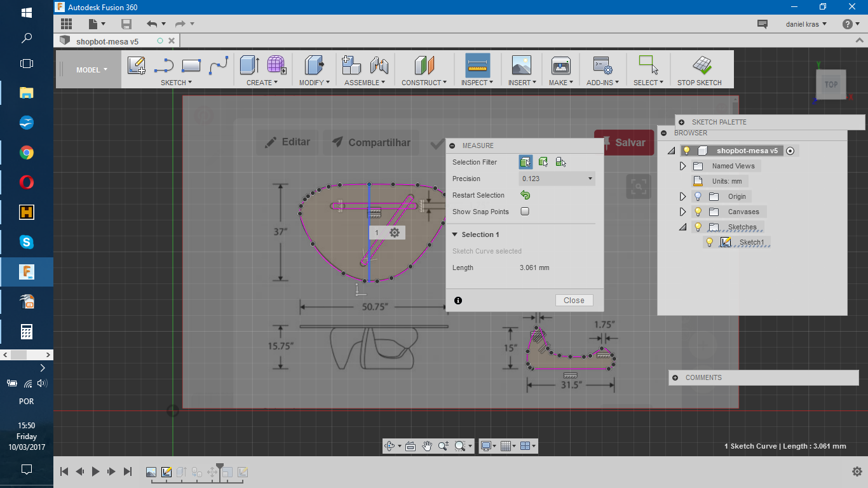
Task: Toggle the Origin folder visibility bulb
Action: [698, 196]
